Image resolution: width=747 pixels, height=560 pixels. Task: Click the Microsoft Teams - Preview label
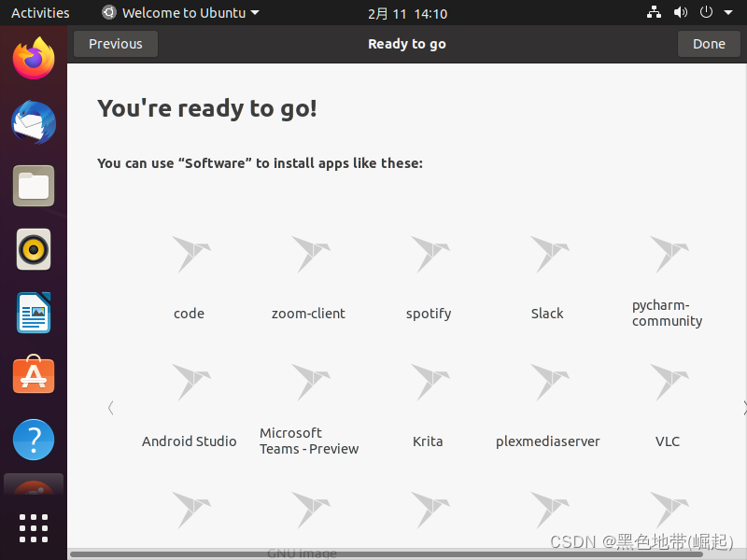tap(309, 441)
